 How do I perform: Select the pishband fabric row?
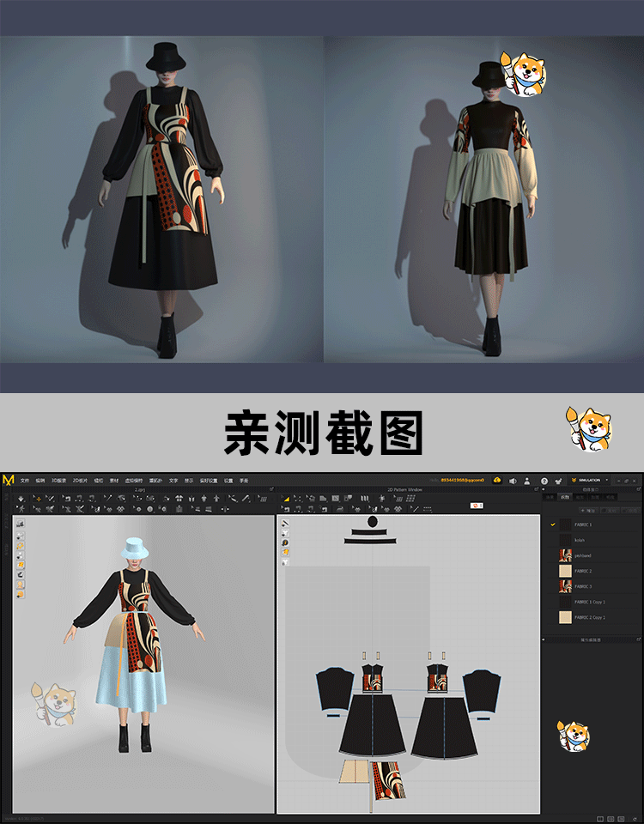(x=594, y=555)
